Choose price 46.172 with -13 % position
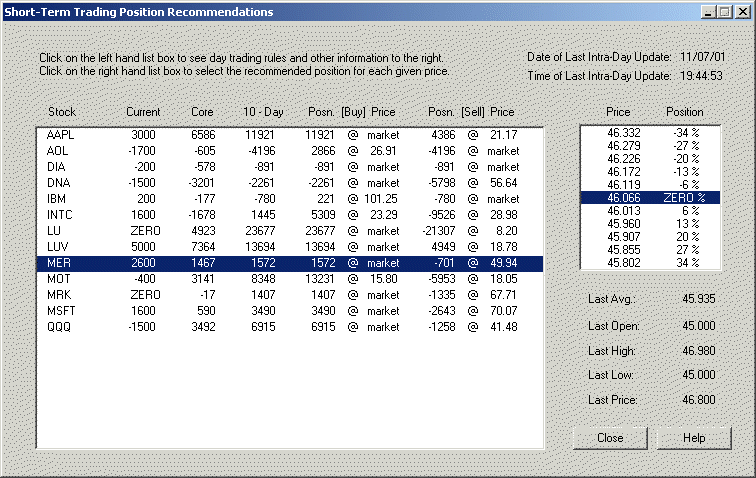Viewport: 756px width, 478px height. (x=650, y=172)
